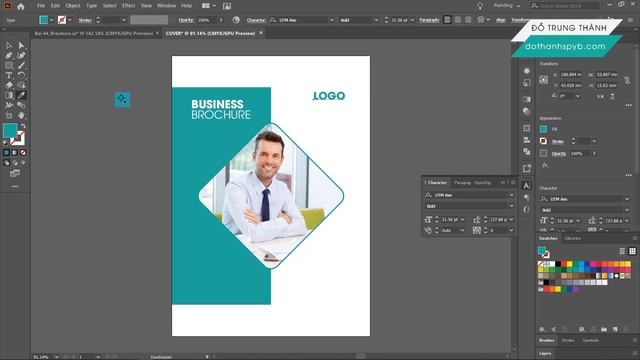Open font style Bold dropdown in control bar
Viewport: 640px width, 360px height.
tap(376, 20)
